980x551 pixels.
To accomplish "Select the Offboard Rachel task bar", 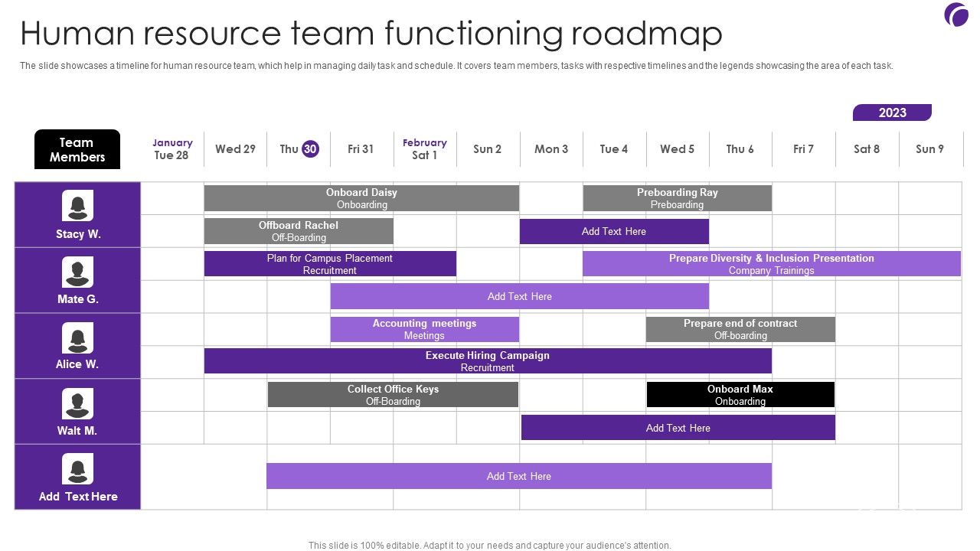I will coord(299,231).
